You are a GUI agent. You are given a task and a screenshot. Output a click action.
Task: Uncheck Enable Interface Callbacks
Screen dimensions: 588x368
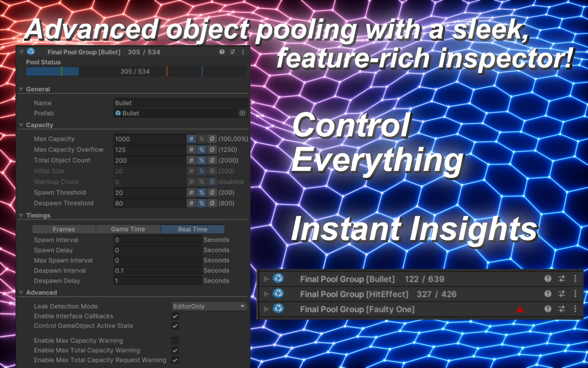pos(175,316)
